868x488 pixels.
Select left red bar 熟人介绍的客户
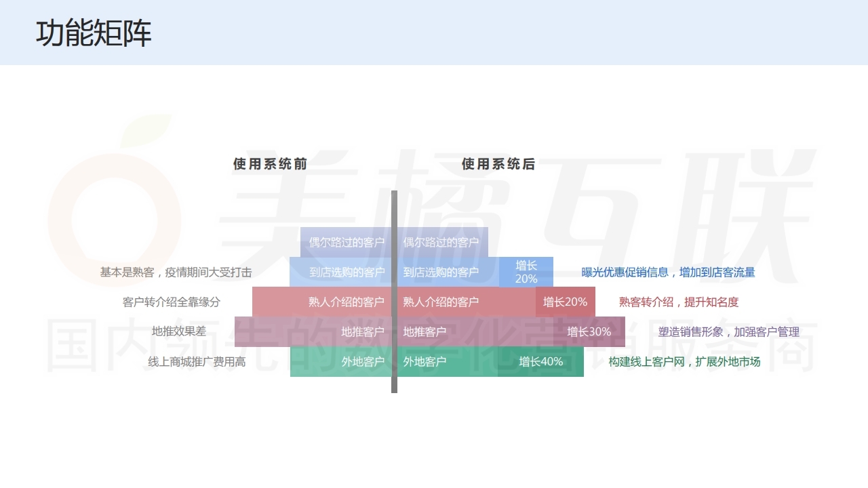(321, 302)
